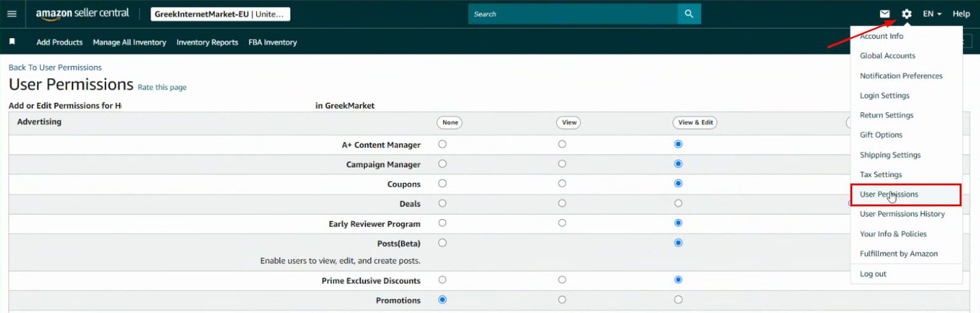Choose Account Info from settings menu
Image resolution: width=980 pixels, height=313 pixels.
click(x=881, y=36)
